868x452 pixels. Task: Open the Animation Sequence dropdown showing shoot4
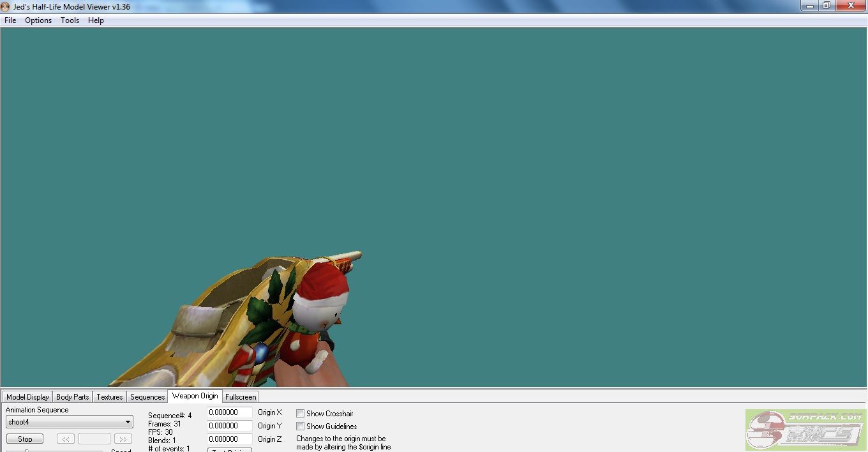point(69,422)
